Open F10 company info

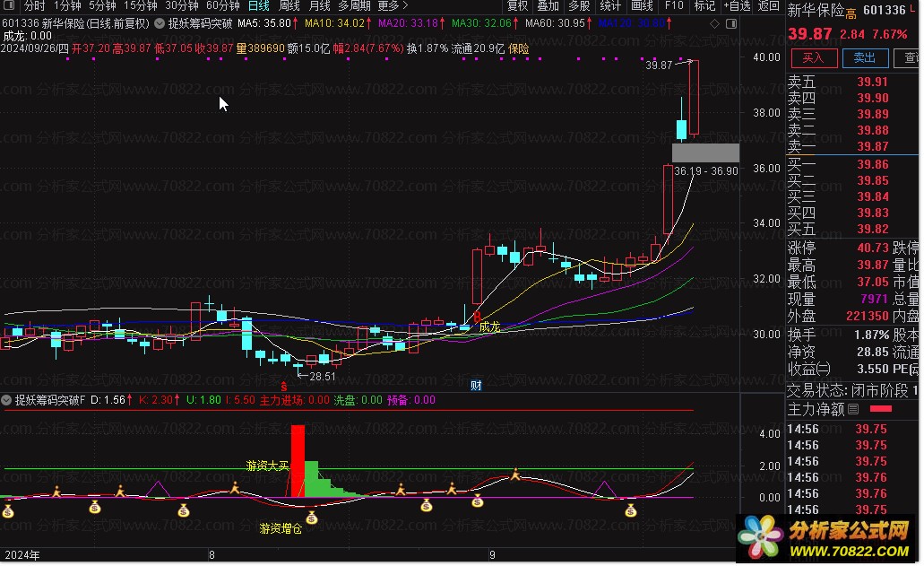[674, 6]
